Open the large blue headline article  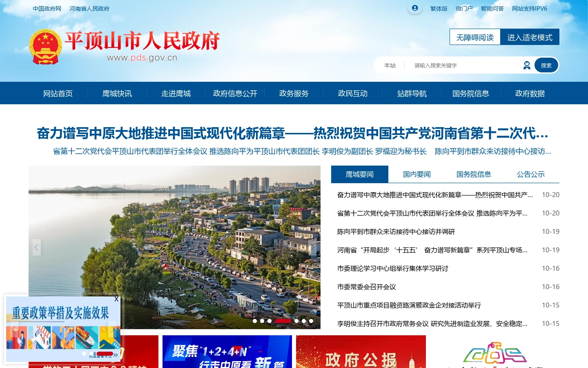tap(292, 133)
